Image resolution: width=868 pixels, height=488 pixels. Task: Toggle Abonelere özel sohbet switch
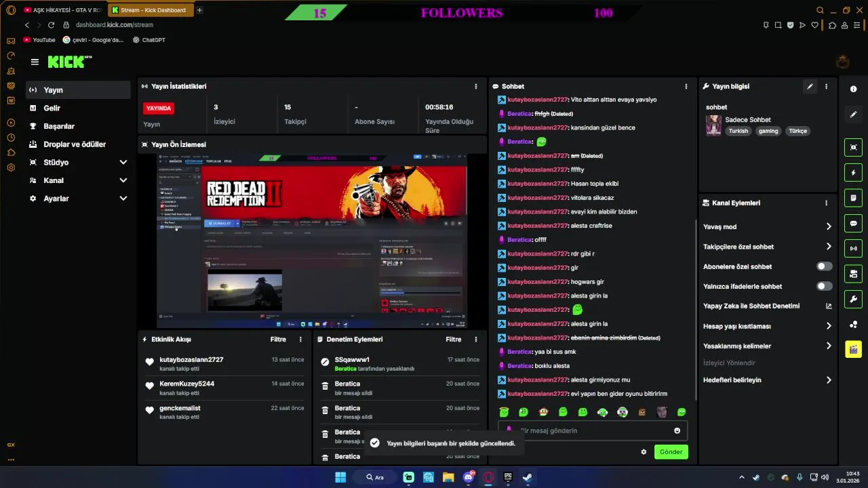(x=824, y=266)
